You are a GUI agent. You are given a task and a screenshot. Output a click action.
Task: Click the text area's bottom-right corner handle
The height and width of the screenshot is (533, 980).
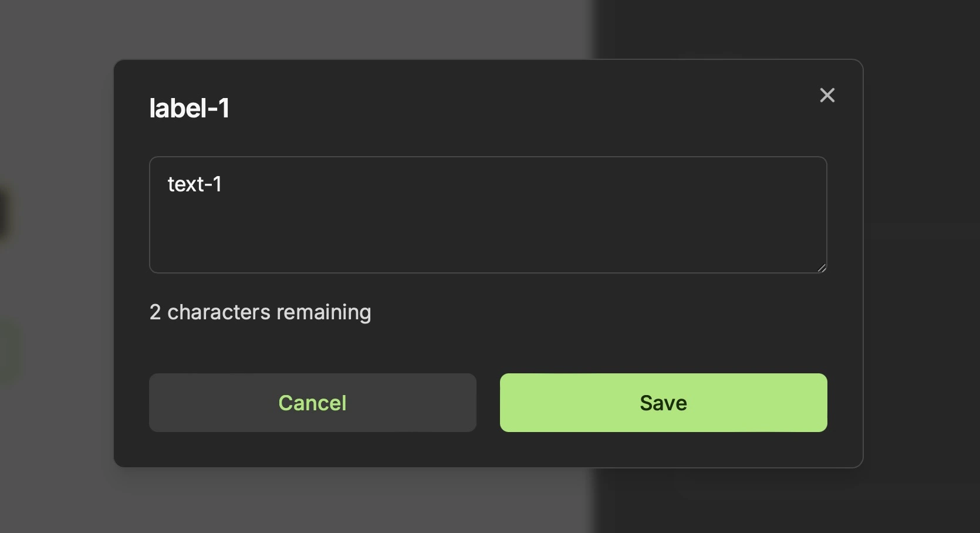click(822, 268)
